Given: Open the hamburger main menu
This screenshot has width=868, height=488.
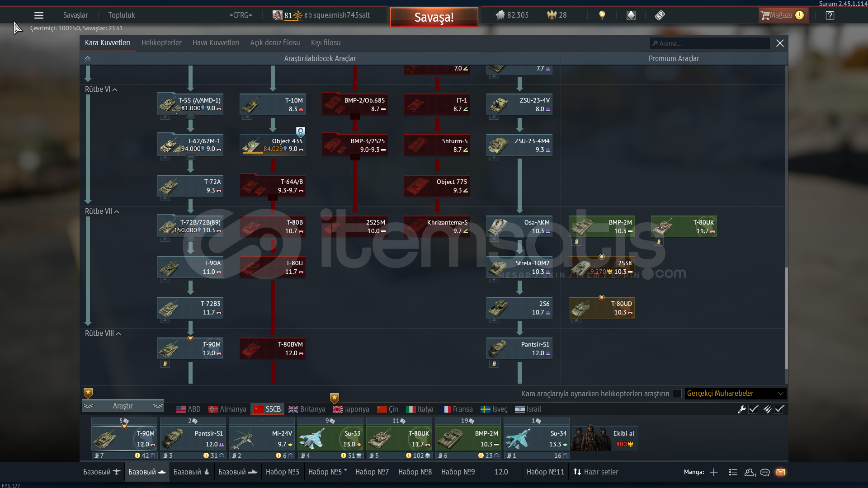Looking at the screenshot, I should tap(39, 15).
